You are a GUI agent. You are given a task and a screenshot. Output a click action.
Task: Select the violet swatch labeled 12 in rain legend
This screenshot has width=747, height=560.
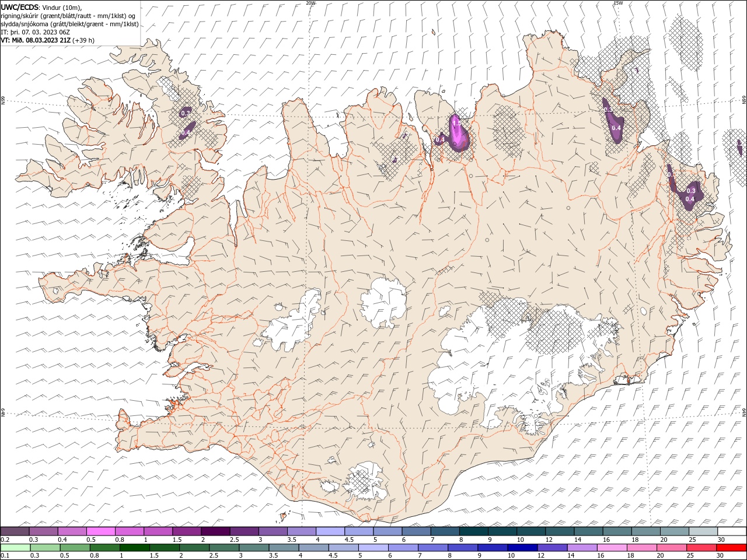click(552, 548)
